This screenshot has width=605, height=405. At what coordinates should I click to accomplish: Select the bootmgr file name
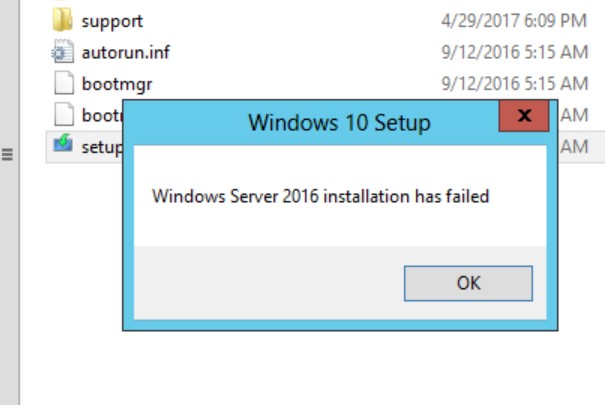(x=116, y=82)
